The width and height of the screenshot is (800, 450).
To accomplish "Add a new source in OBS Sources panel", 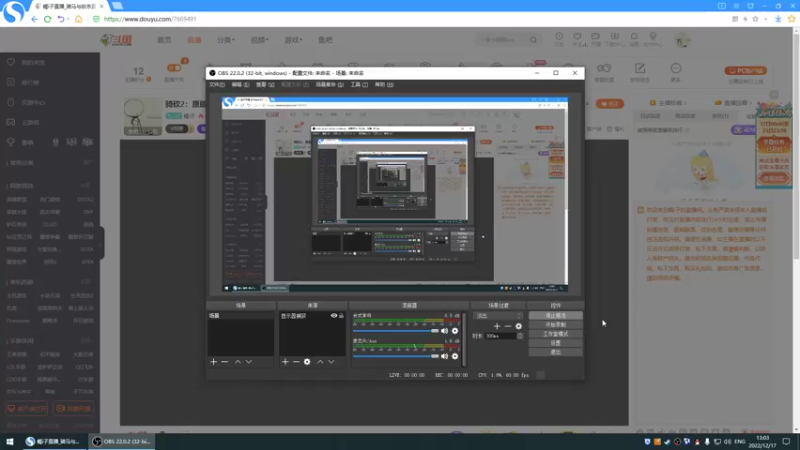I will coord(285,362).
